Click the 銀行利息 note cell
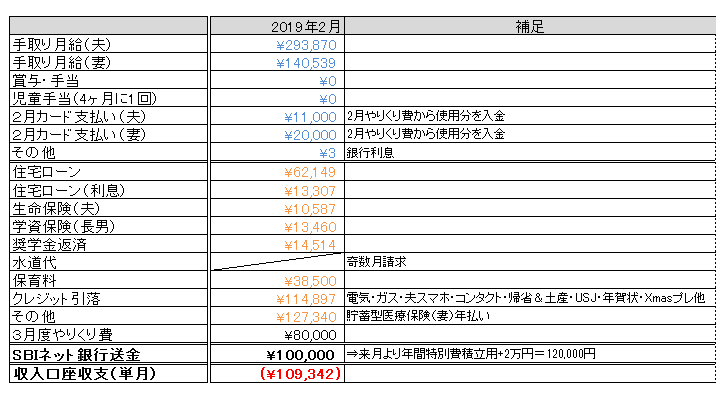The width and height of the screenshot is (728, 400). click(530, 152)
